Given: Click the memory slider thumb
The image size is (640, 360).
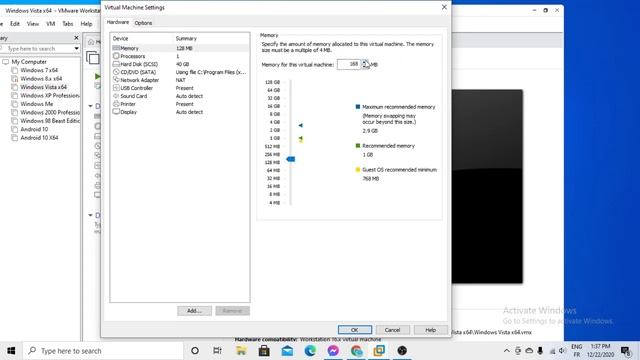Looking at the screenshot, I should 291,159.
